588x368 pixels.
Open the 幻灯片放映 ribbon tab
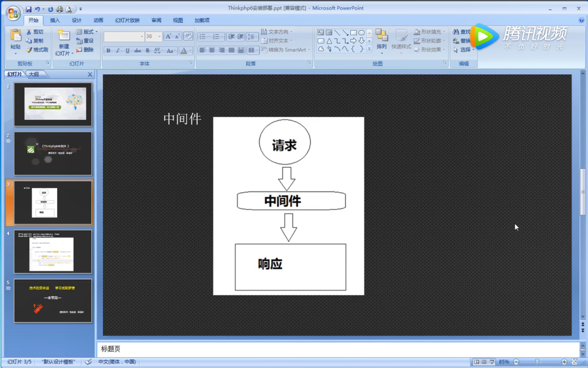click(x=127, y=20)
